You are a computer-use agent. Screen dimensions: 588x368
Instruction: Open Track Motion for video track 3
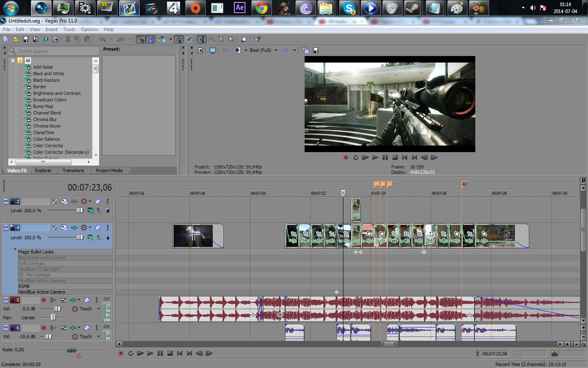pos(65,201)
